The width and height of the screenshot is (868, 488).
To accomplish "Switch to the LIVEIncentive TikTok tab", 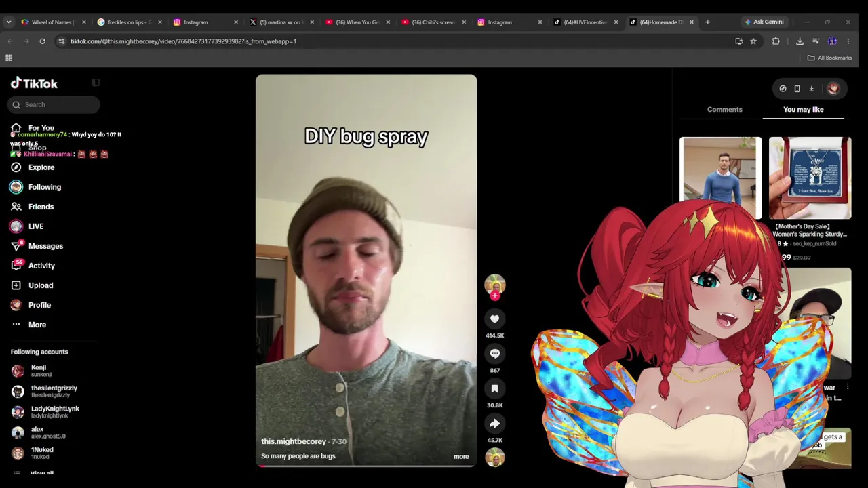I will [x=586, y=22].
